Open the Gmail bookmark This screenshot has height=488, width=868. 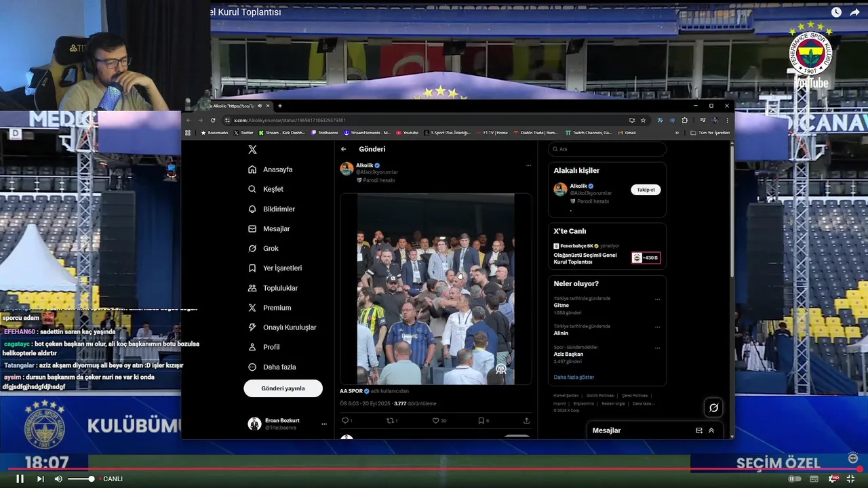coord(627,133)
